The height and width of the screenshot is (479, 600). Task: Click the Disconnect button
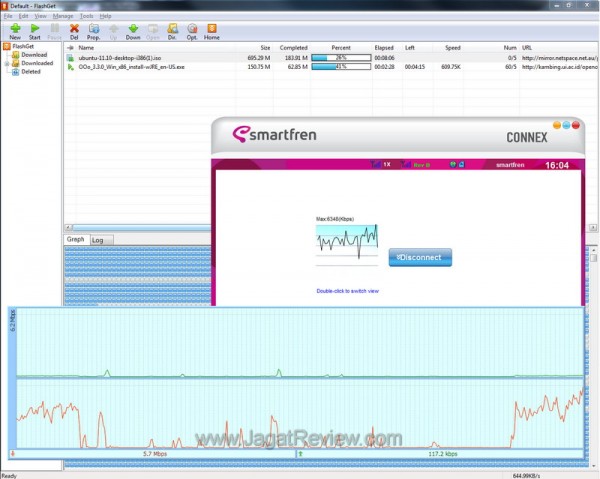pos(420,257)
